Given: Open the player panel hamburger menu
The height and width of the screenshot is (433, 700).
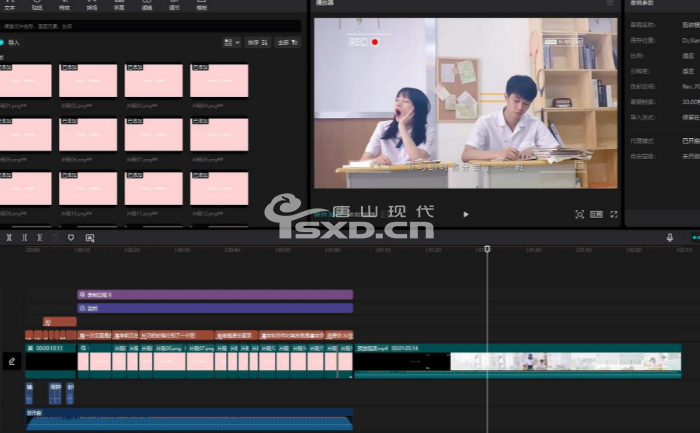Looking at the screenshot, I should (x=610, y=3).
